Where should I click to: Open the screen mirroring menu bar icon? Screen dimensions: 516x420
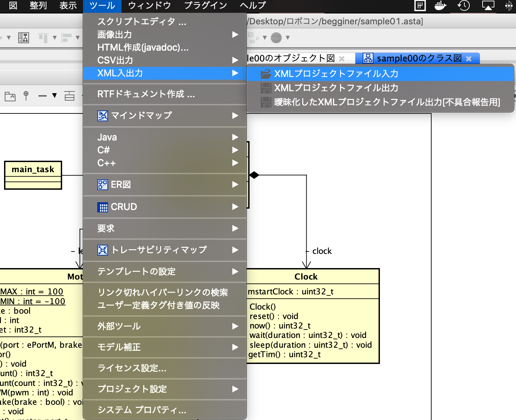tap(488, 6)
